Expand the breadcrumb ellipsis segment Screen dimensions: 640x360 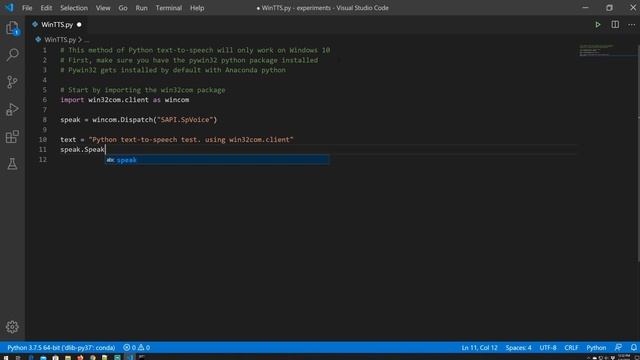pyautogui.click(x=87, y=40)
